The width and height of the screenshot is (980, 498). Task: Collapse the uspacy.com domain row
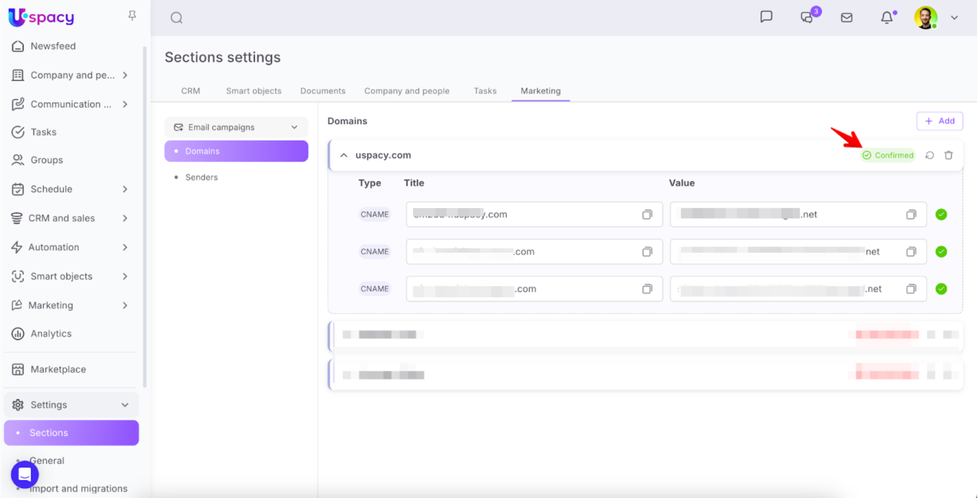point(344,155)
